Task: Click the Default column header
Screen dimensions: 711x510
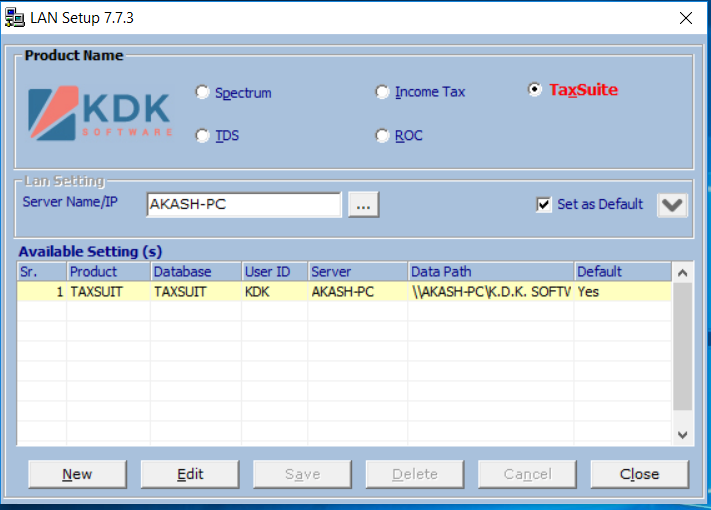Action: coord(623,272)
